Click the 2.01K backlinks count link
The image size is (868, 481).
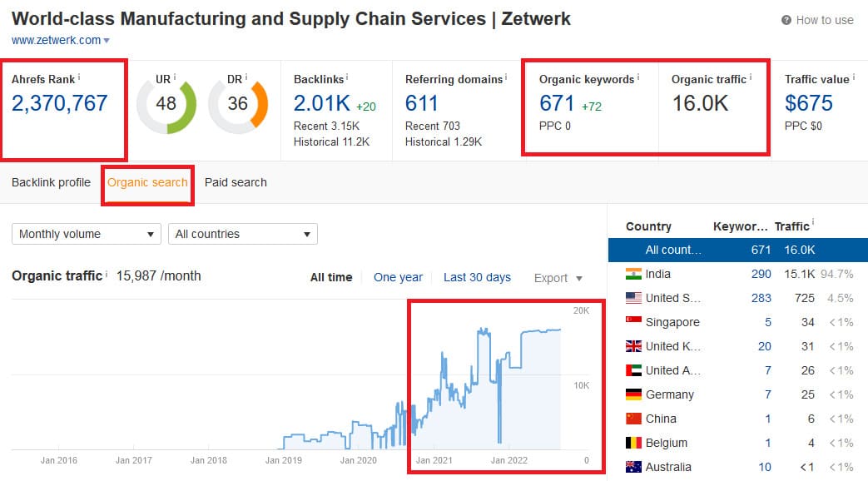[320, 103]
